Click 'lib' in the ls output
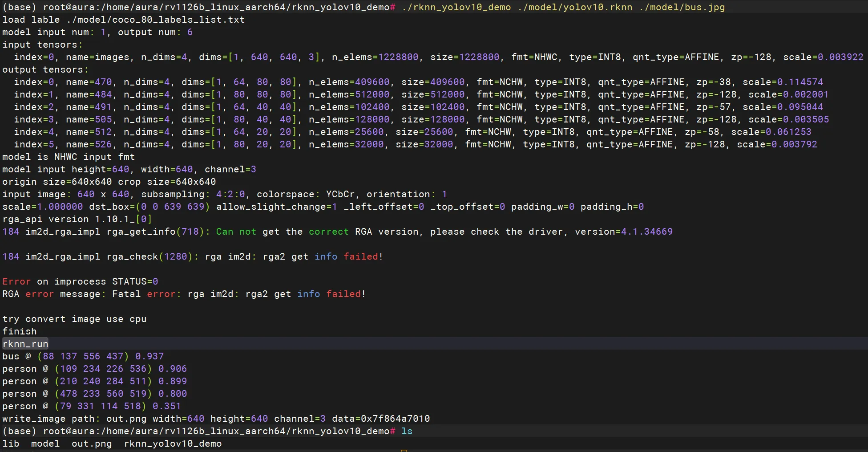 click(x=11, y=444)
